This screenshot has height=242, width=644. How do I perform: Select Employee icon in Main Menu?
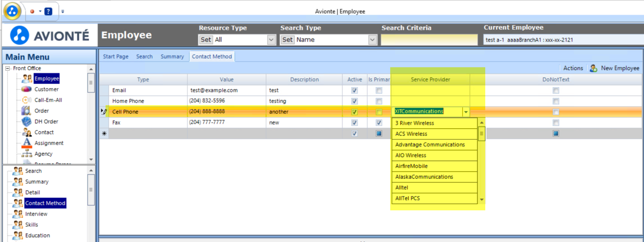pyautogui.click(x=27, y=79)
